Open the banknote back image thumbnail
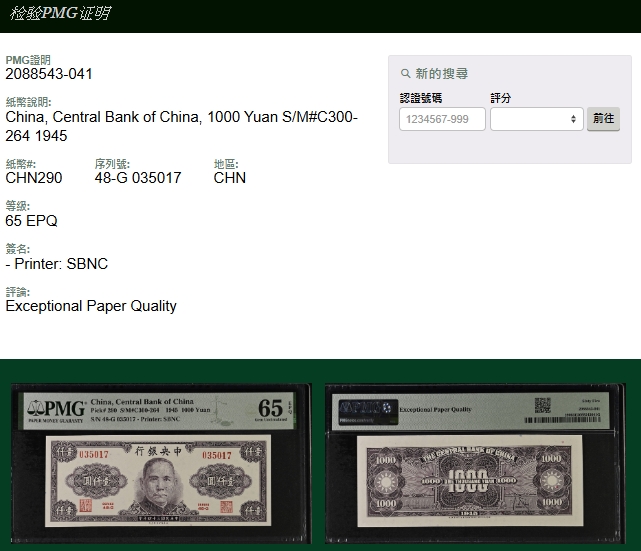This screenshot has width=641, height=551. [475, 464]
